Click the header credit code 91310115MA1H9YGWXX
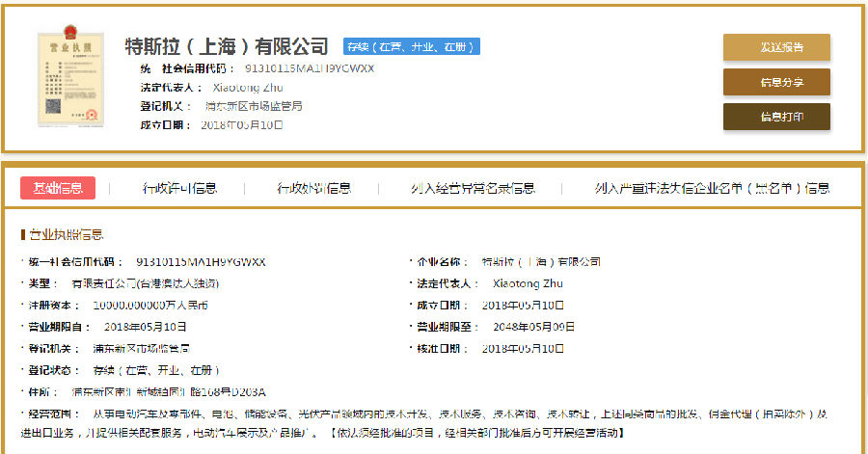Image resolution: width=868 pixels, height=454 pixels. [310, 68]
